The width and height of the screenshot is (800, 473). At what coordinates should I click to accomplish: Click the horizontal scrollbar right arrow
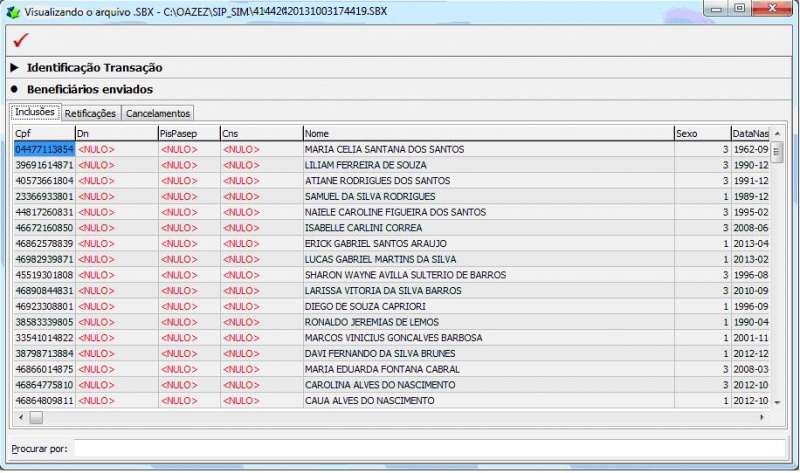762,417
